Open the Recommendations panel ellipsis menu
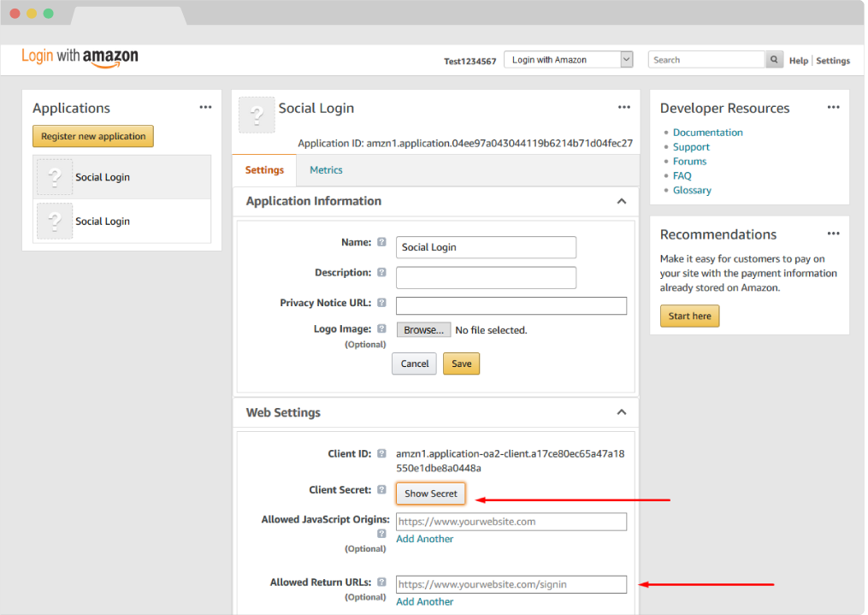Screen dimensions: 868x615 833,234
